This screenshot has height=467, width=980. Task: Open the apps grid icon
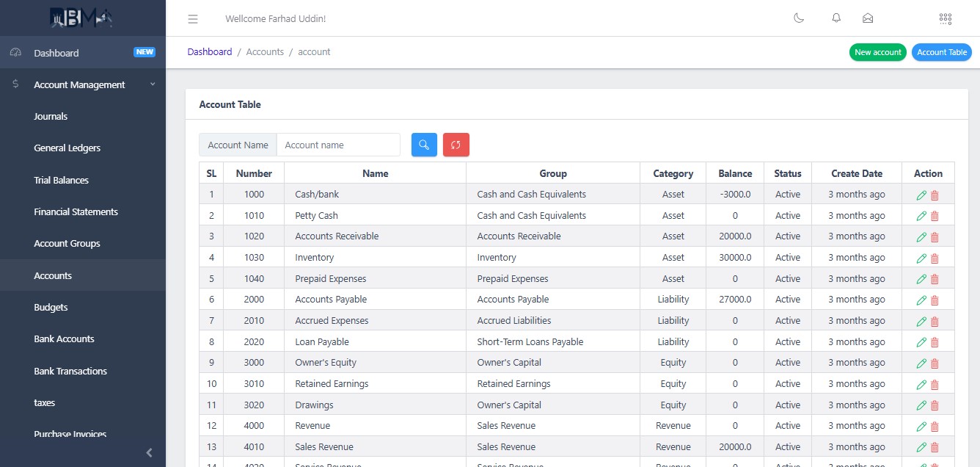click(946, 18)
